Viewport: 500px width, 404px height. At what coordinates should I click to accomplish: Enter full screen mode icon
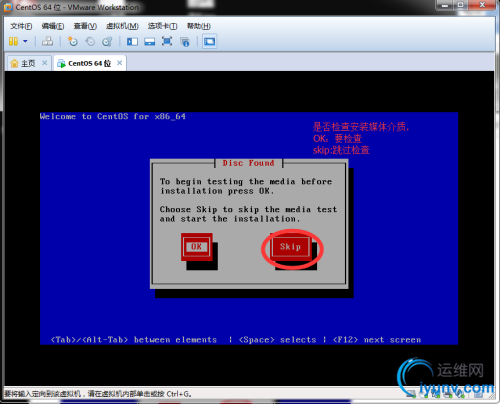click(x=167, y=41)
